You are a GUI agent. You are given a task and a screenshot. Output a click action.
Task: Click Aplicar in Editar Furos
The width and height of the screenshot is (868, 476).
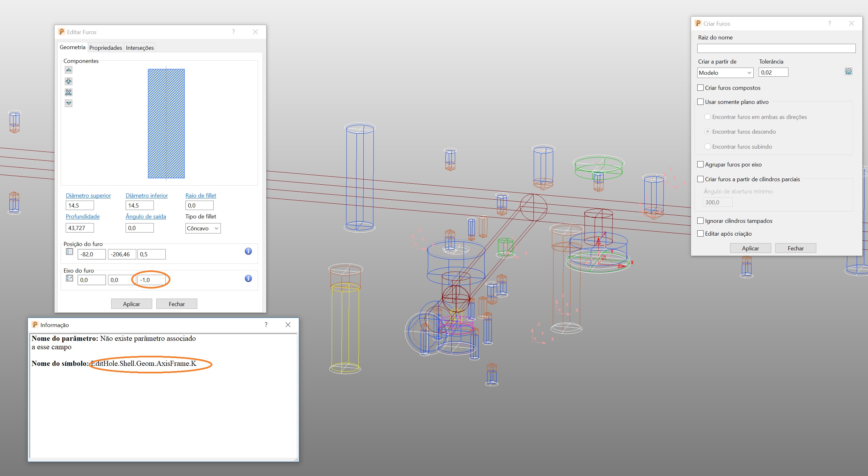click(132, 304)
